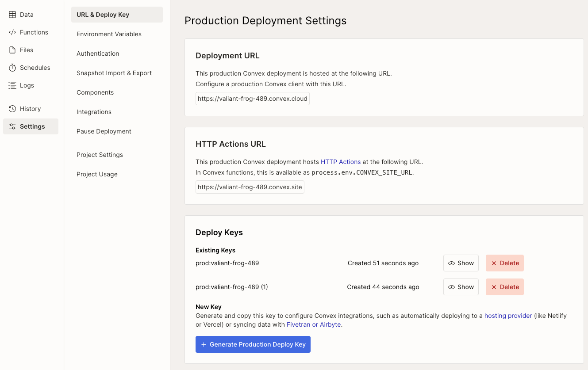Generate a new Production Deploy Key
Screen dimensions: 588x370
coord(253,344)
